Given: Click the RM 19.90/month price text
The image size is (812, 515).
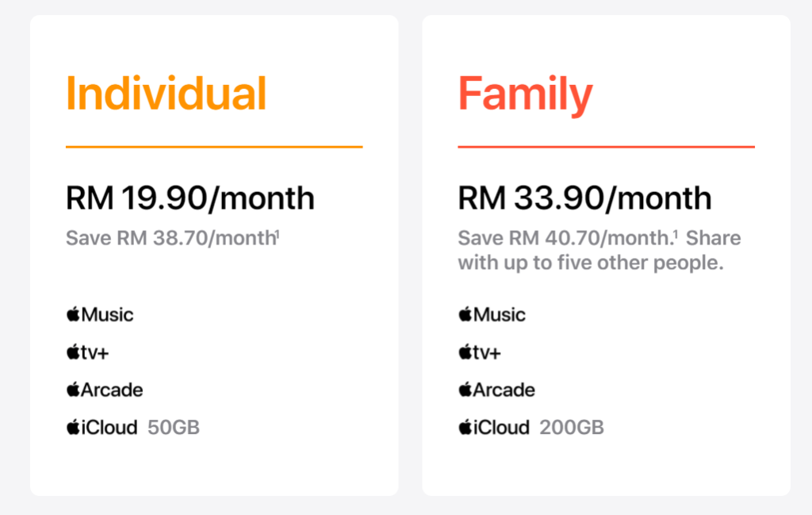Looking at the screenshot, I should coord(190,198).
